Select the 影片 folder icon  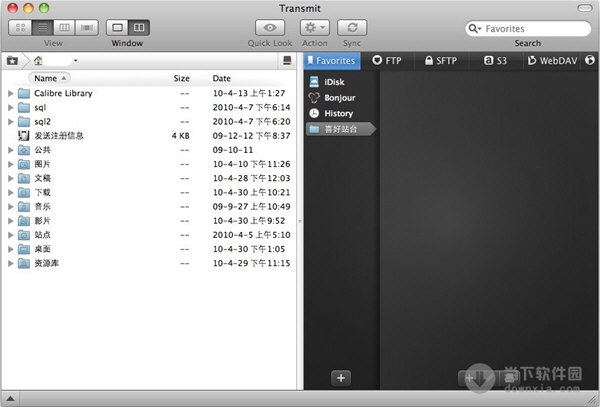[x=24, y=221]
